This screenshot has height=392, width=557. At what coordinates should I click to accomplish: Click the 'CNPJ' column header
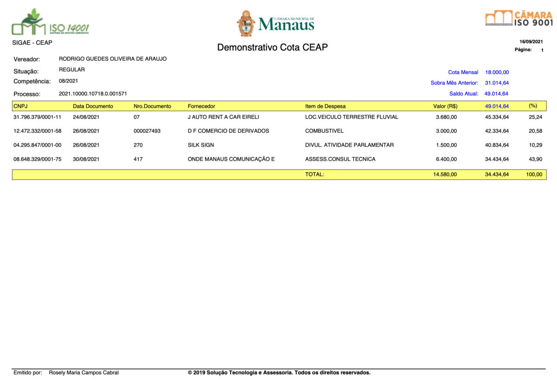[20, 106]
